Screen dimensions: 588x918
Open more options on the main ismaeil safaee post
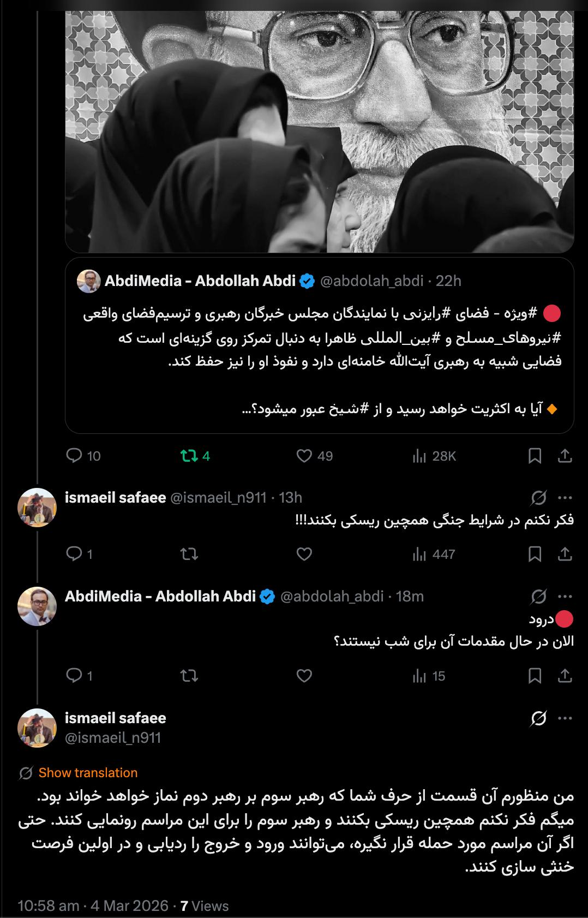tap(565, 719)
